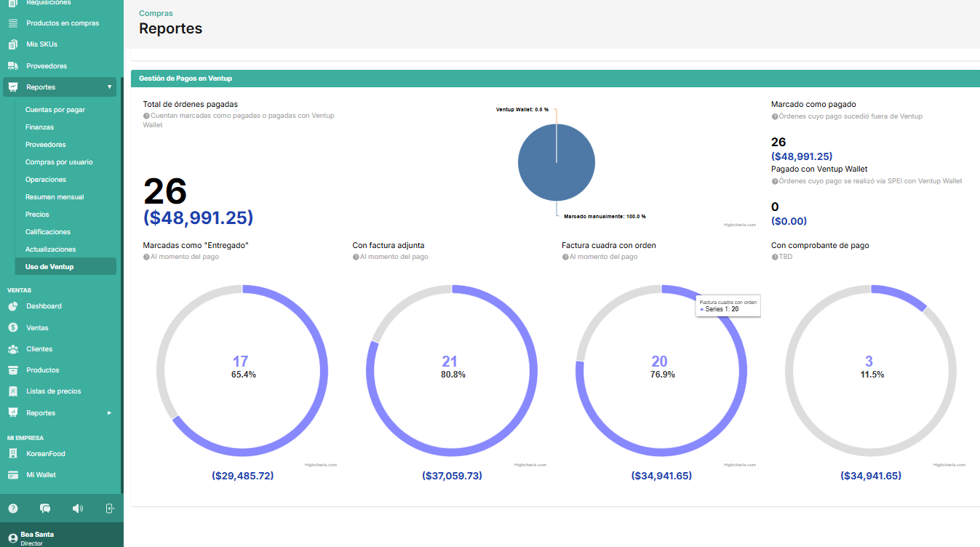Click the KoreanFood building icon
This screenshot has height=547, width=980.
point(12,454)
